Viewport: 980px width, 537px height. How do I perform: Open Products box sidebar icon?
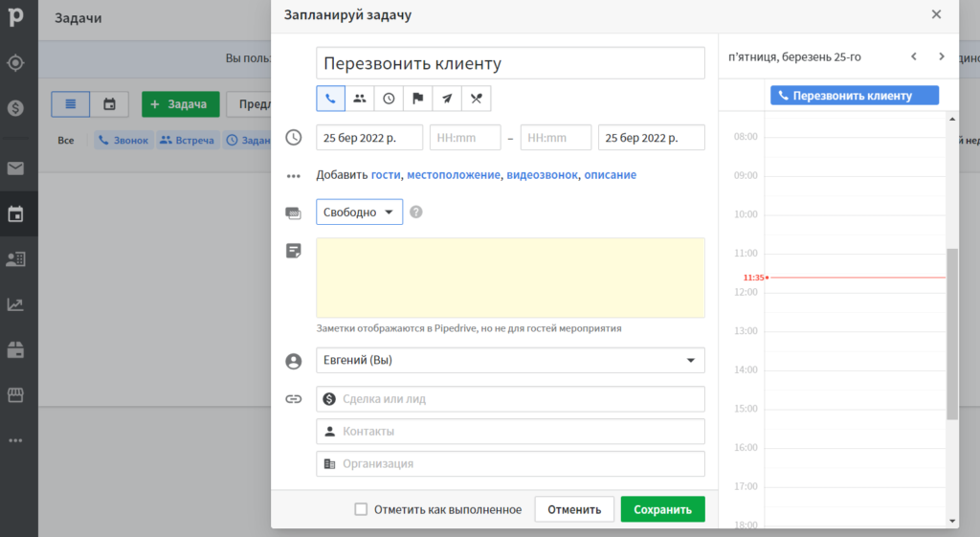(15, 349)
